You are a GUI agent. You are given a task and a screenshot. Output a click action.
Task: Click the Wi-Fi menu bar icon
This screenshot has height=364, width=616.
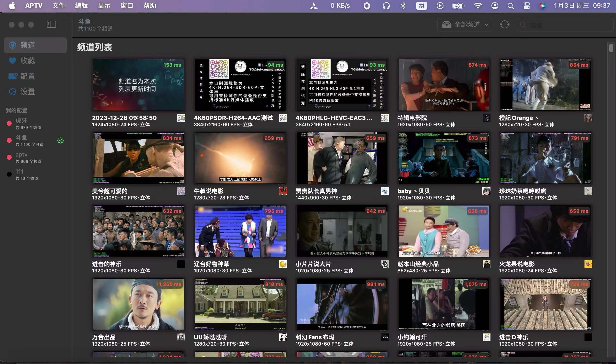tap(477, 6)
